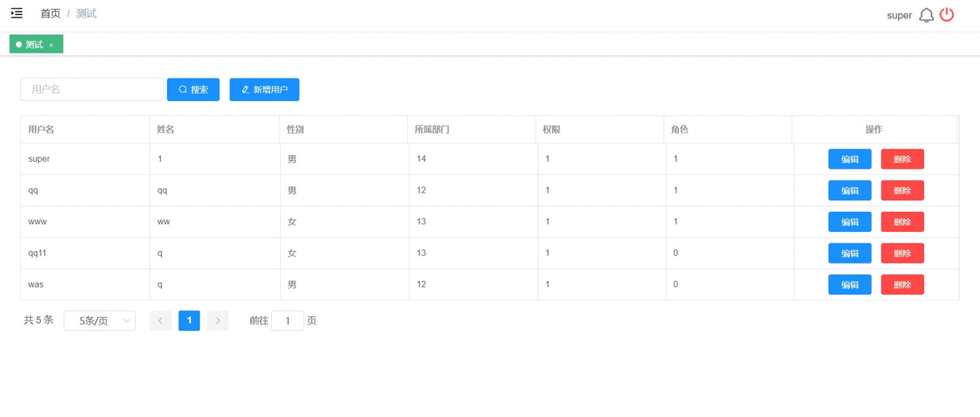980x417 pixels.
Task: Go to the previous page arrow
Action: 160,320
